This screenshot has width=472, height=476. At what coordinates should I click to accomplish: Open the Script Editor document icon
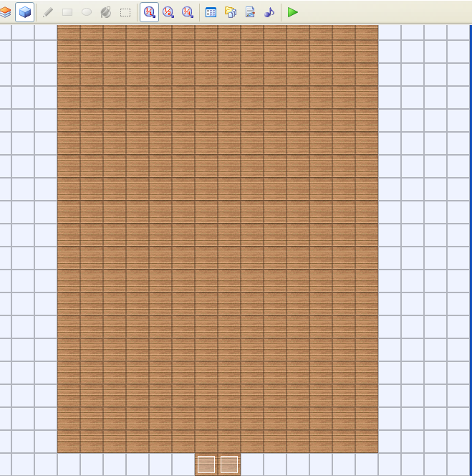250,12
